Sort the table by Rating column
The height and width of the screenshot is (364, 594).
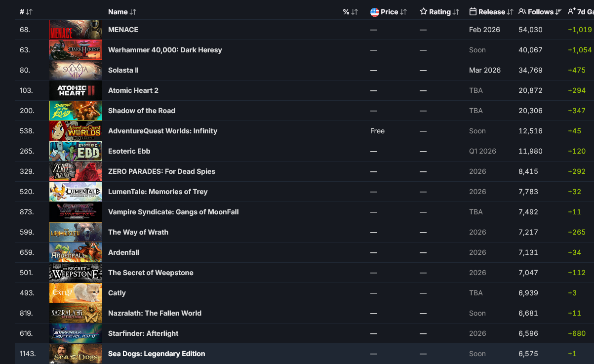(x=439, y=12)
